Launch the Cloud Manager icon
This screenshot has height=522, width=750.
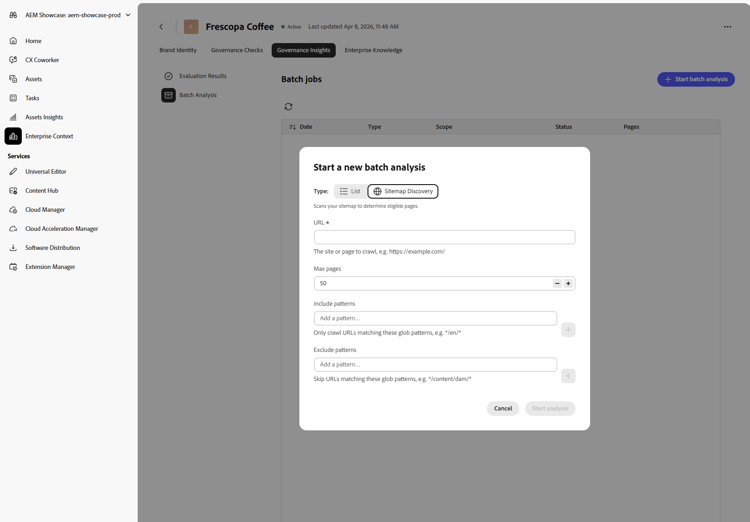pos(13,210)
